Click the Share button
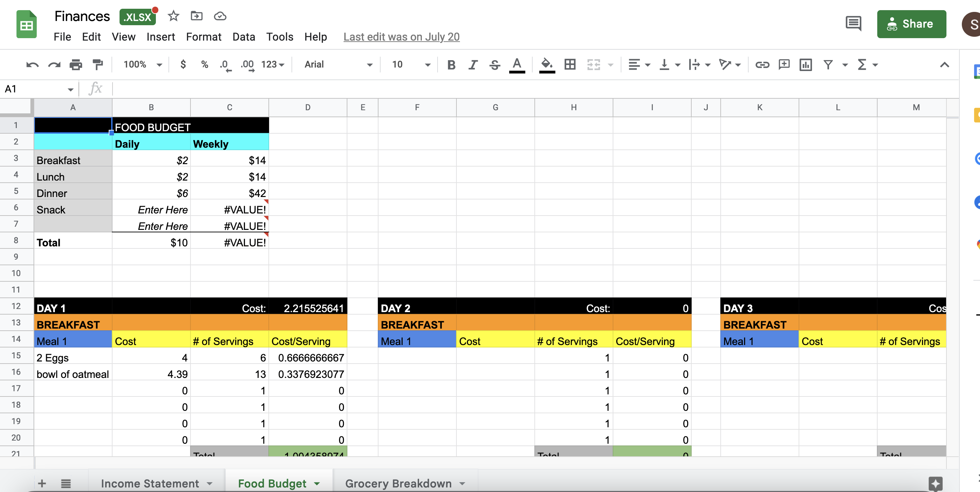This screenshot has width=980, height=492. tap(911, 24)
